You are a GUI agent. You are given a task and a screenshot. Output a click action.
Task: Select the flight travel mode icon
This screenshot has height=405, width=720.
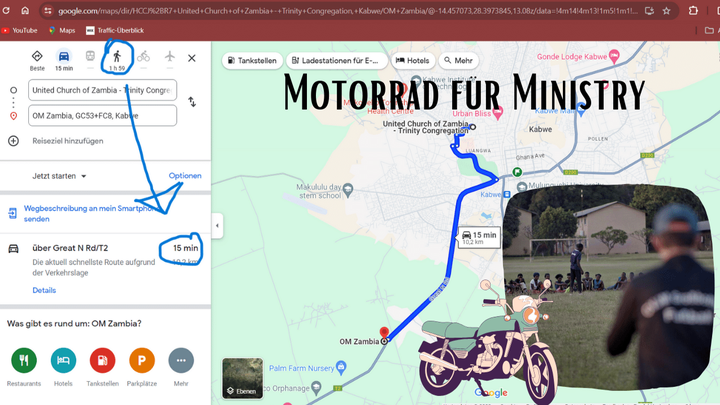170,56
